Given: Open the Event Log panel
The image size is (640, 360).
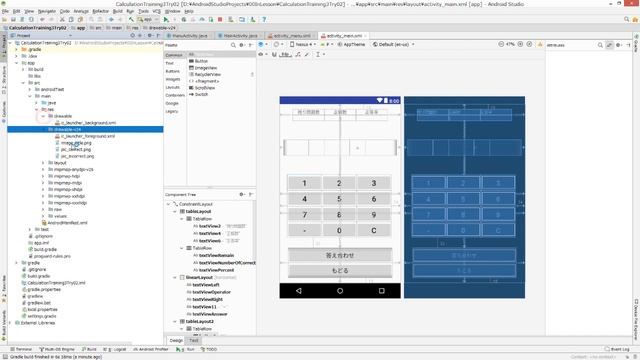Looking at the screenshot, I should pos(617,349).
